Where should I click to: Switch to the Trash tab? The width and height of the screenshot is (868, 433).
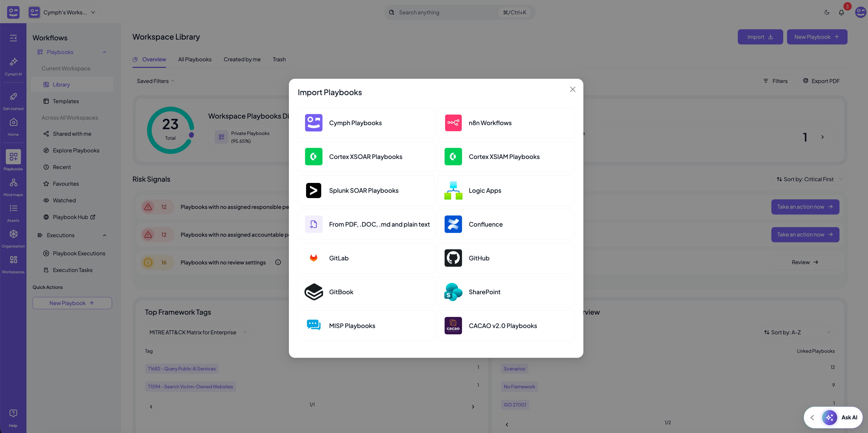pyautogui.click(x=279, y=59)
